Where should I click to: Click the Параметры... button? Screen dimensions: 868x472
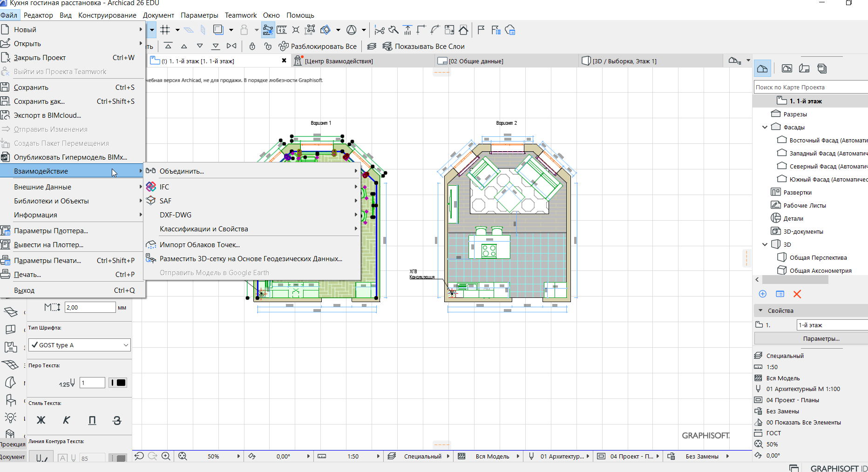[821, 338]
